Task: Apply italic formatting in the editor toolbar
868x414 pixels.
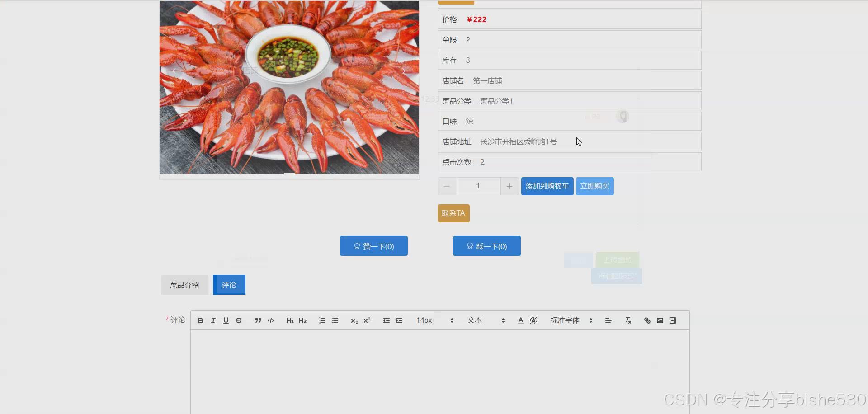Action: click(x=213, y=320)
